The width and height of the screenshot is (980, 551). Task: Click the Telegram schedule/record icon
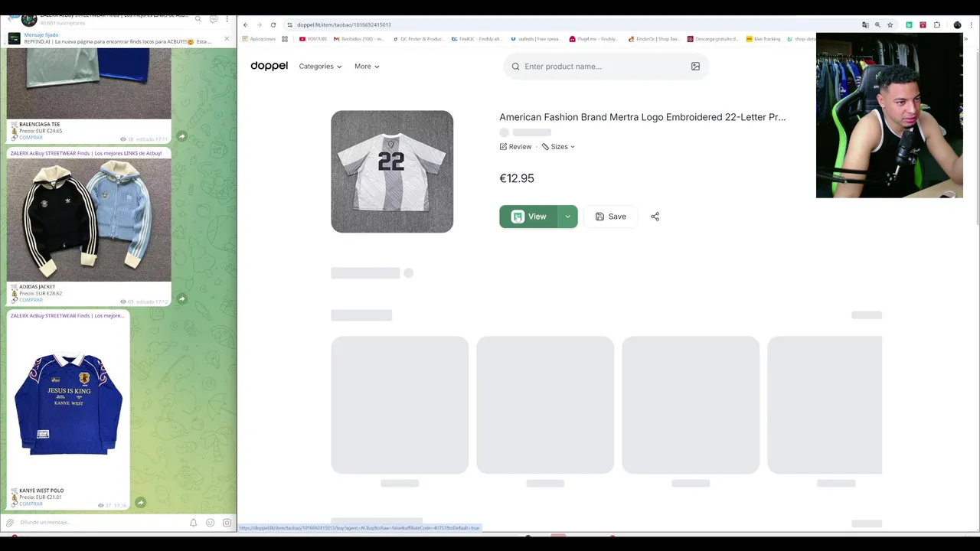pyautogui.click(x=227, y=523)
